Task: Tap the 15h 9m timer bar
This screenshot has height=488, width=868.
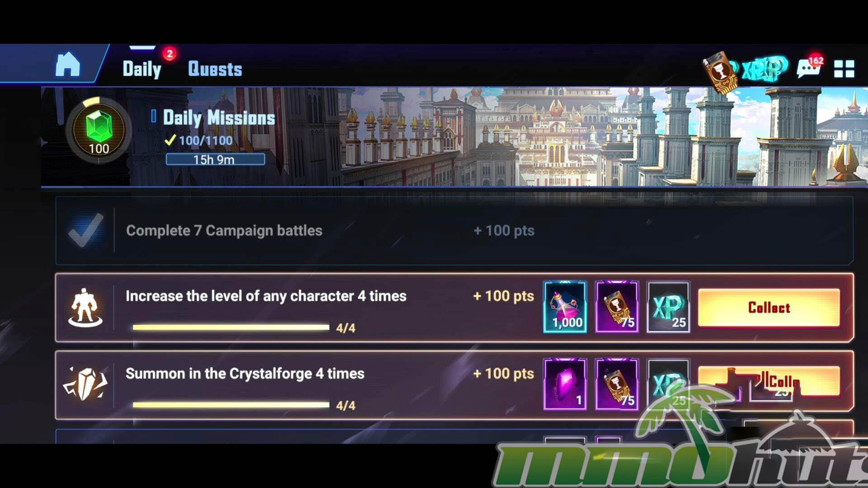Action: tap(215, 160)
